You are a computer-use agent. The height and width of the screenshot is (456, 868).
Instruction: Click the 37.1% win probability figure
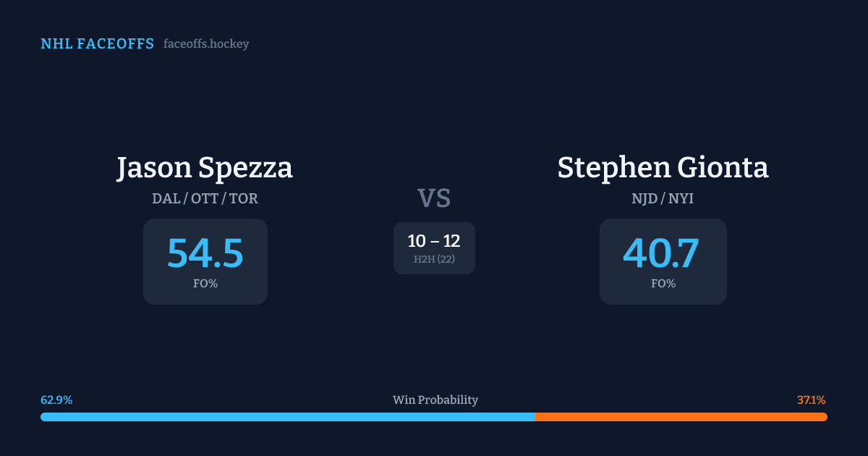coord(811,400)
